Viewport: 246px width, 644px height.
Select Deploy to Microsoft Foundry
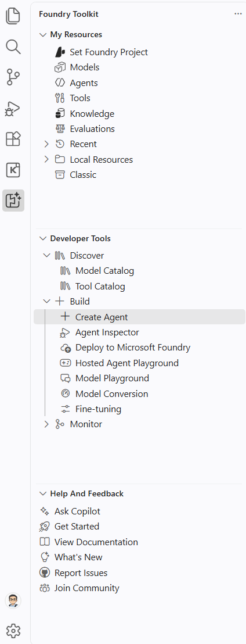tap(133, 348)
